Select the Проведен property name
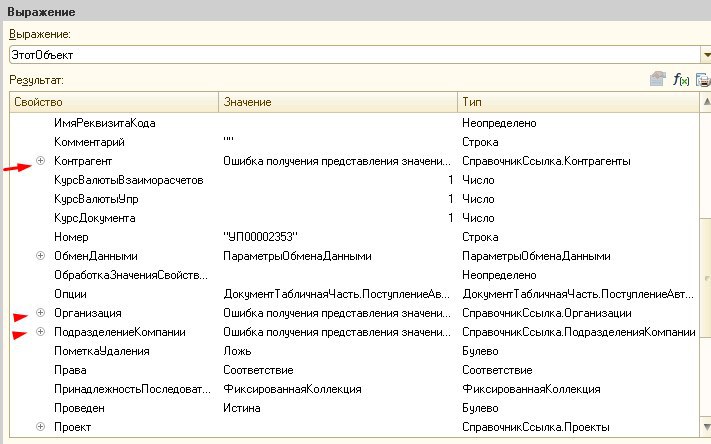Viewport: 711px width, 444px height. [x=79, y=409]
